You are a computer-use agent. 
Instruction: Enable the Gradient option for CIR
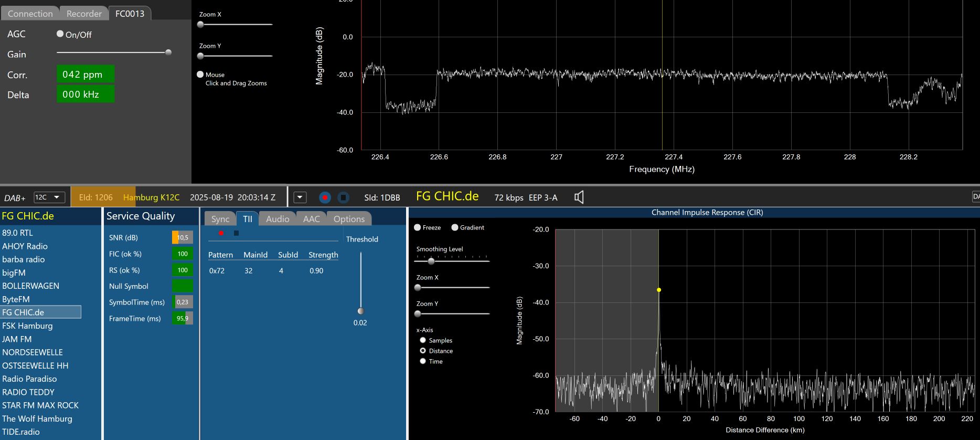pos(455,227)
